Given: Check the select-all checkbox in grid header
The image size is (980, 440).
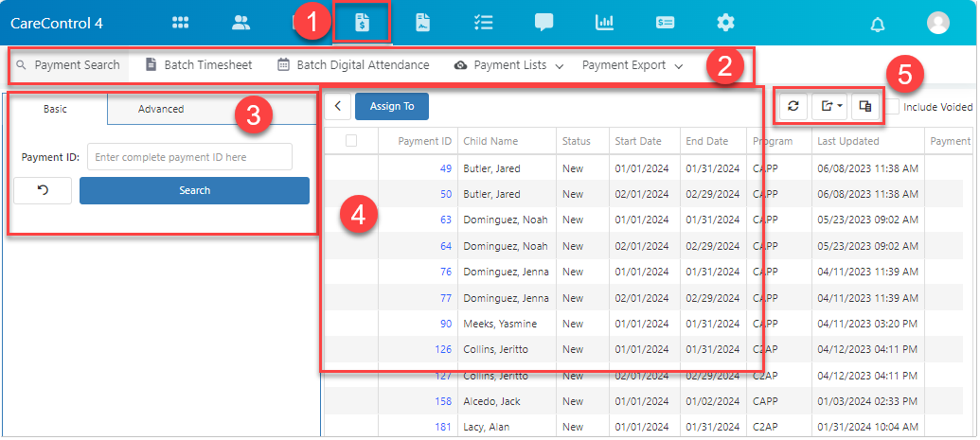Looking at the screenshot, I should (x=351, y=141).
